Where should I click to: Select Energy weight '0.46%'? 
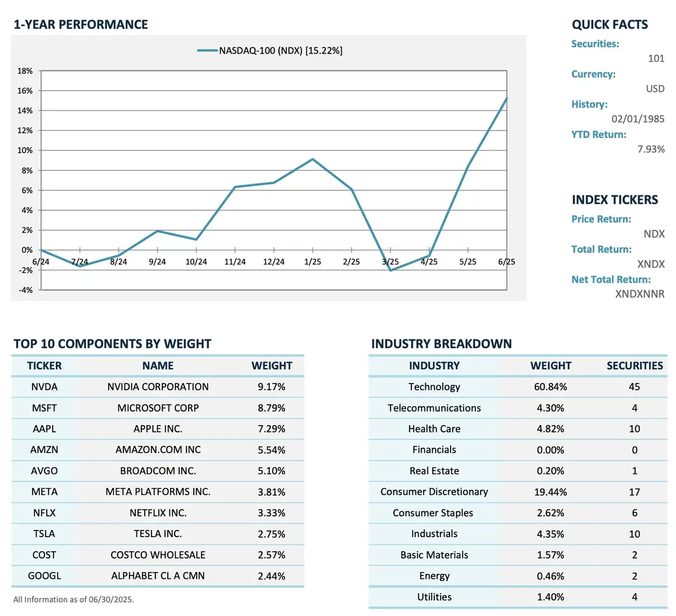pos(550,577)
